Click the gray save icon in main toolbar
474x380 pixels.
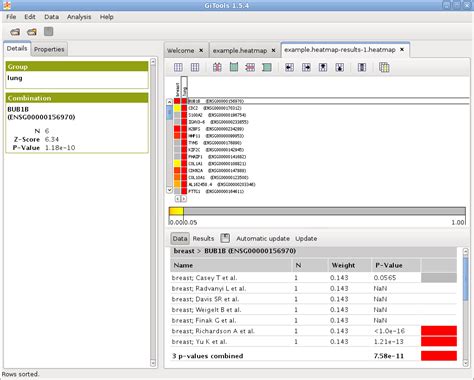pos(49,32)
